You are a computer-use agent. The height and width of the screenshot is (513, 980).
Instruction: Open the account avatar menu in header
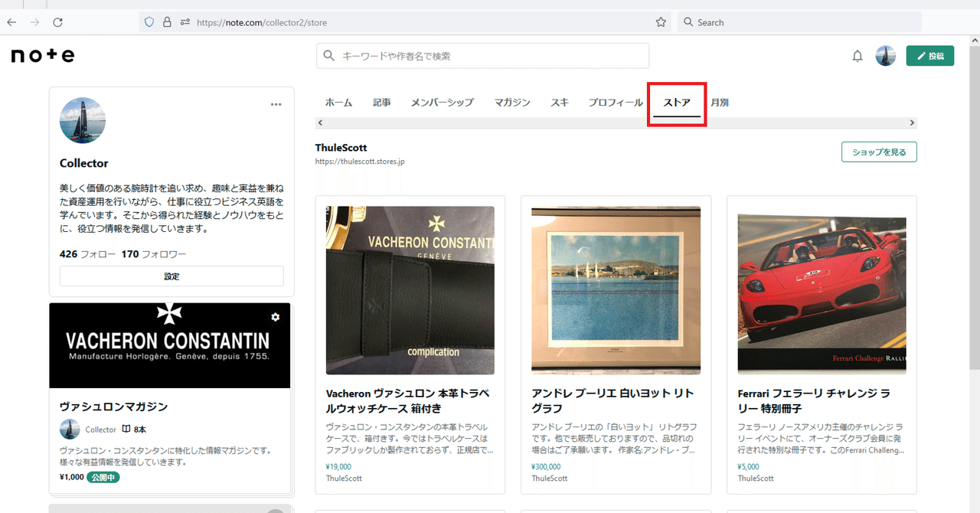(886, 56)
